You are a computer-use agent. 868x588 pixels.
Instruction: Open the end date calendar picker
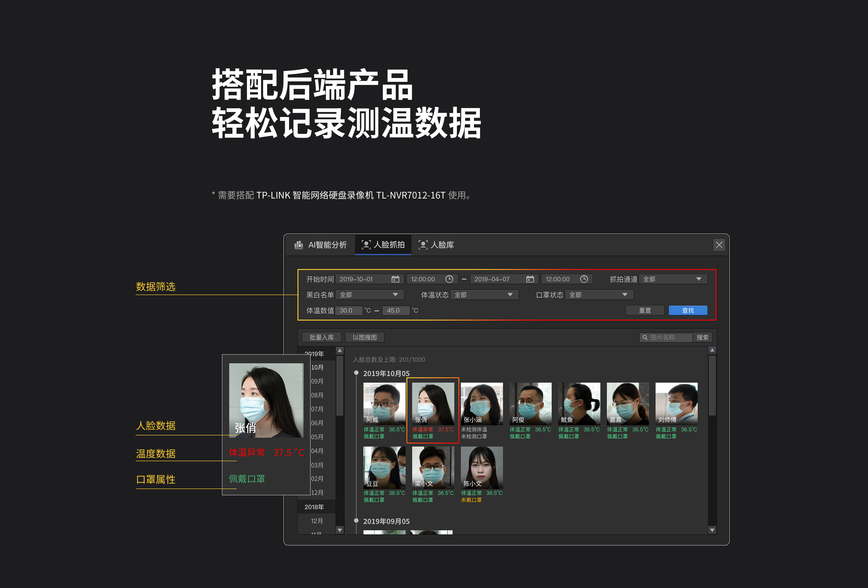tap(530, 279)
